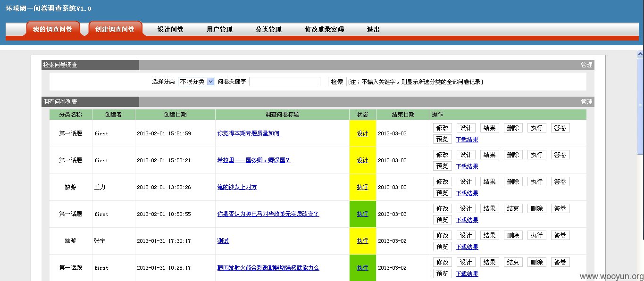This screenshot has width=644, height=281.
Task: Click 下载结果 for the 测试 survey
Action: (x=467, y=247)
